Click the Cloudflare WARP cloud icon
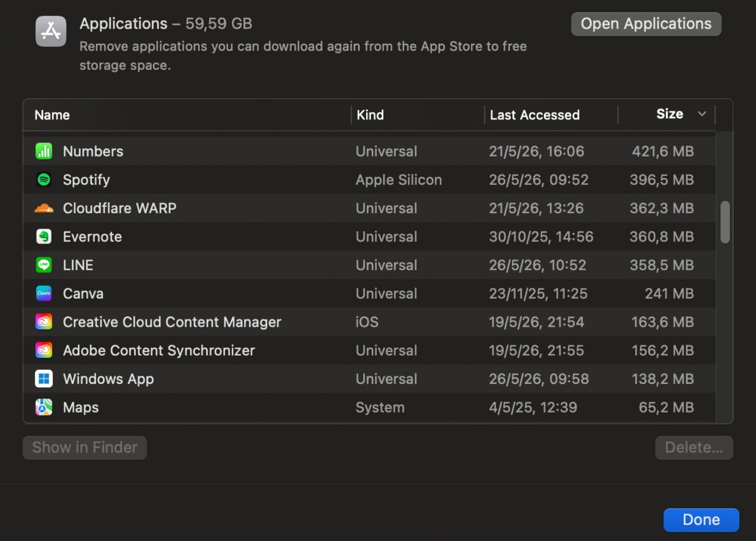 (x=44, y=208)
